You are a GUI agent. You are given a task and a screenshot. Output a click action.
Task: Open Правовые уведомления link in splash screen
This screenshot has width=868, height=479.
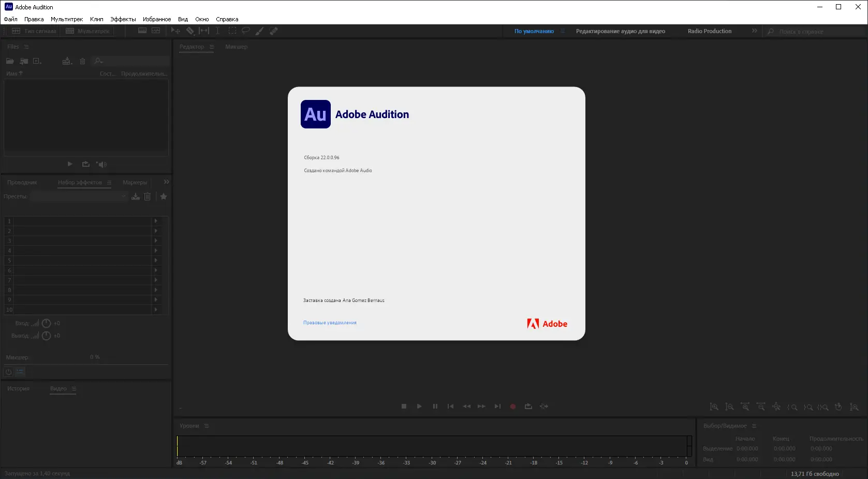pos(330,322)
